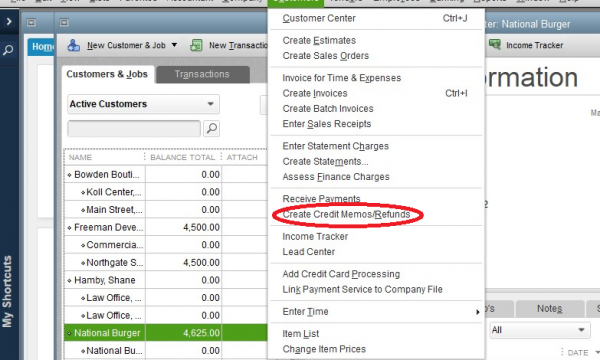Click the customer search input field
Image resolution: width=600 pixels, height=360 pixels.
coord(134,129)
